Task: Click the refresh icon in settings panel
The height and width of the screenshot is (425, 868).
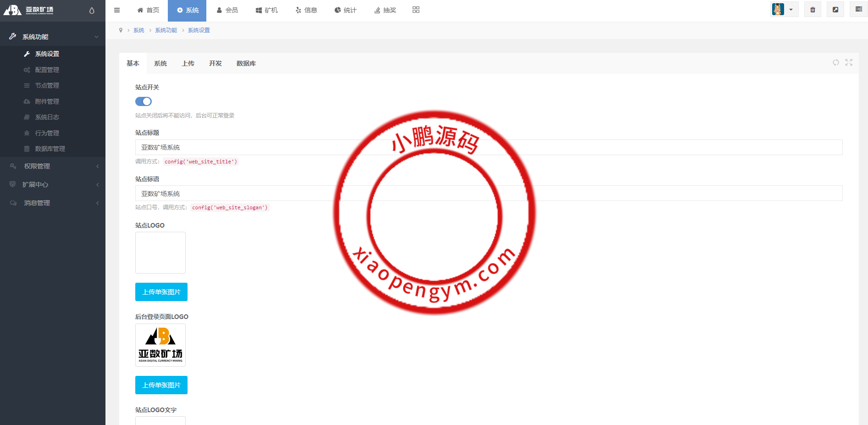Action: [x=836, y=62]
